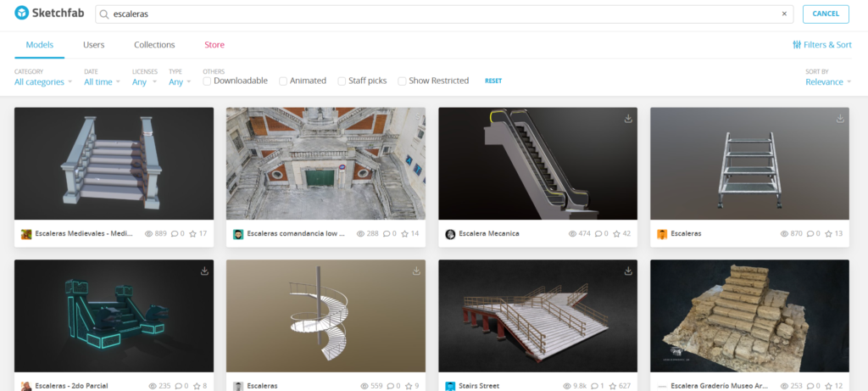Click star icon on Stairs Street card

pos(612,386)
